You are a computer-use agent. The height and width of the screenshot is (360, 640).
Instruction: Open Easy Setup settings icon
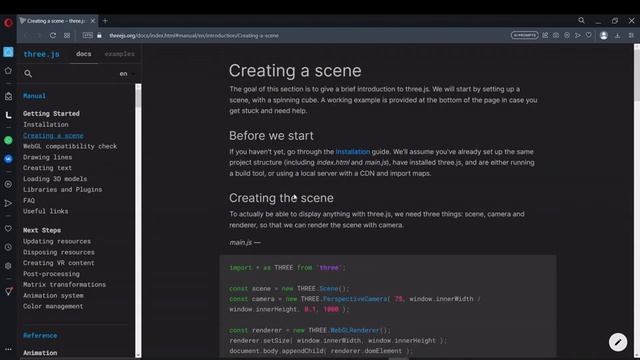click(631, 36)
